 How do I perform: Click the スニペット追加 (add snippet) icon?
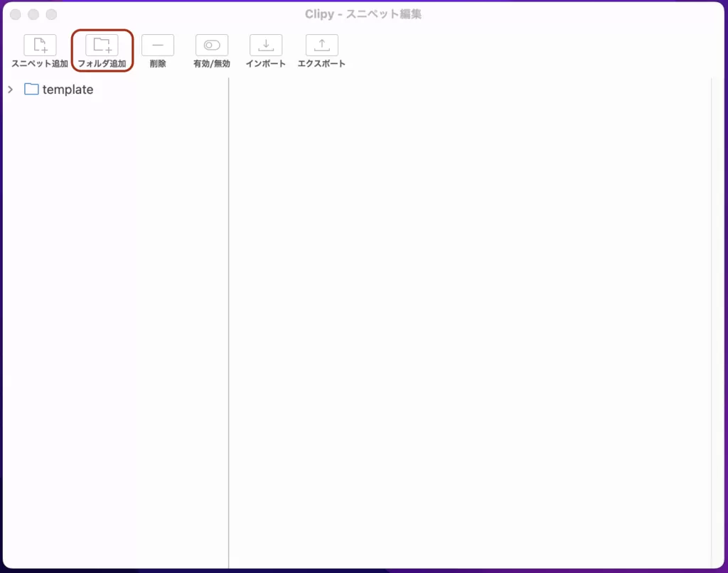point(40,45)
